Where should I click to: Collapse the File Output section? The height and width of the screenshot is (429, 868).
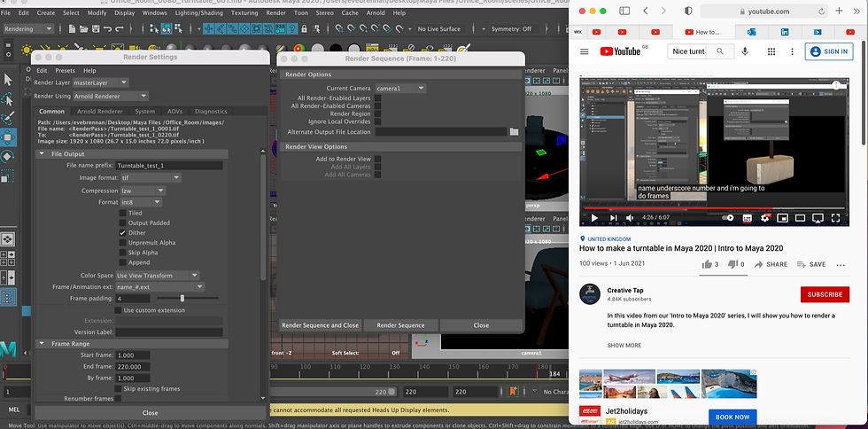(x=42, y=154)
